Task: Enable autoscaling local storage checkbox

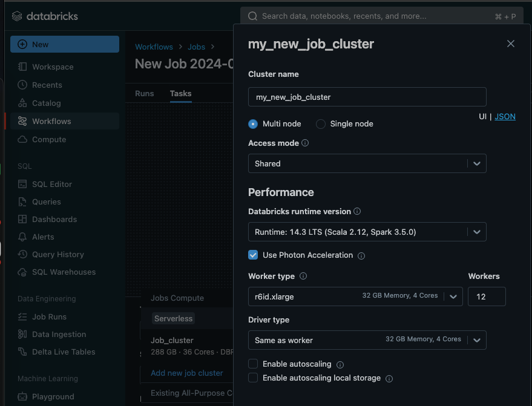Action: [253, 378]
